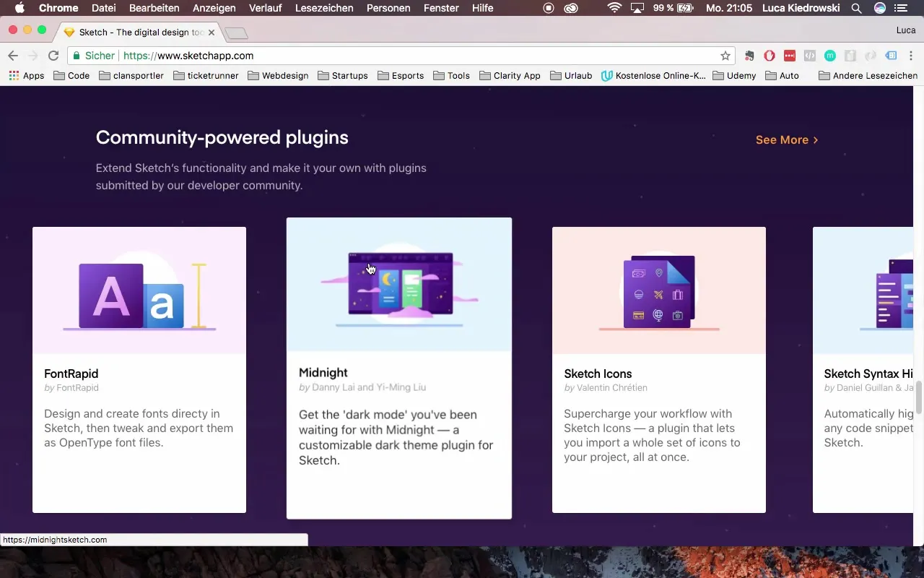The height and width of the screenshot is (578, 924).
Task: Click the FontRapid card illustration
Action: 139,290
